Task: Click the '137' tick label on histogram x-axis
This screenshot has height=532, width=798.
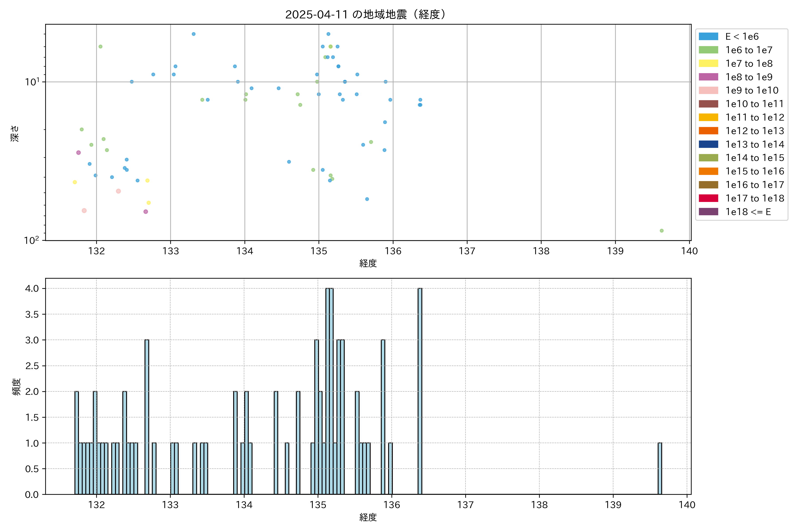Action: (465, 505)
